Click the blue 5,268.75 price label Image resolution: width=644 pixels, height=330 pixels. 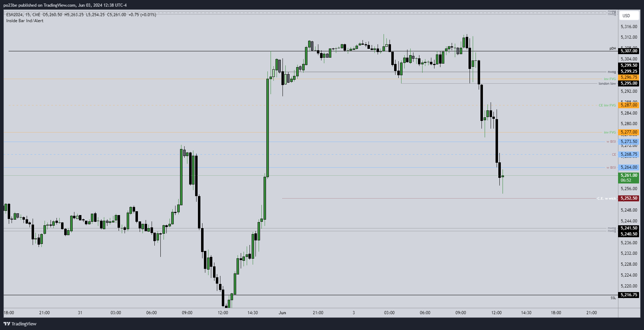click(629, 154)
